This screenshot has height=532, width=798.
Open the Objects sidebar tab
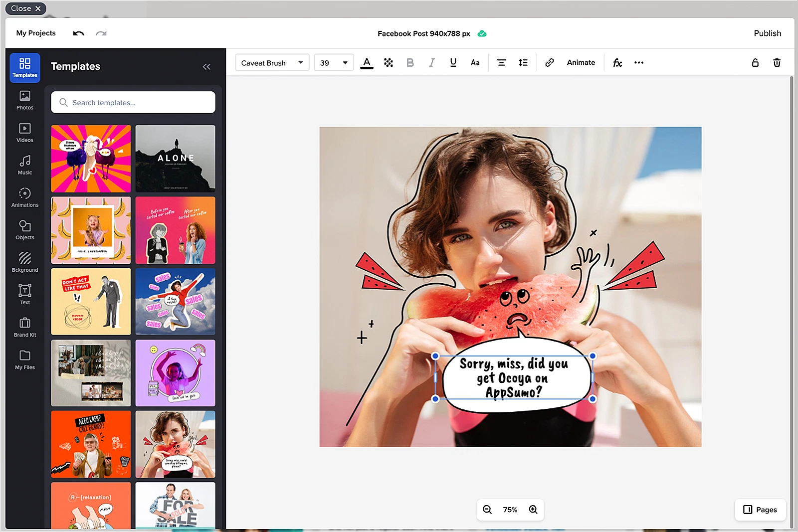coord(25,230)
